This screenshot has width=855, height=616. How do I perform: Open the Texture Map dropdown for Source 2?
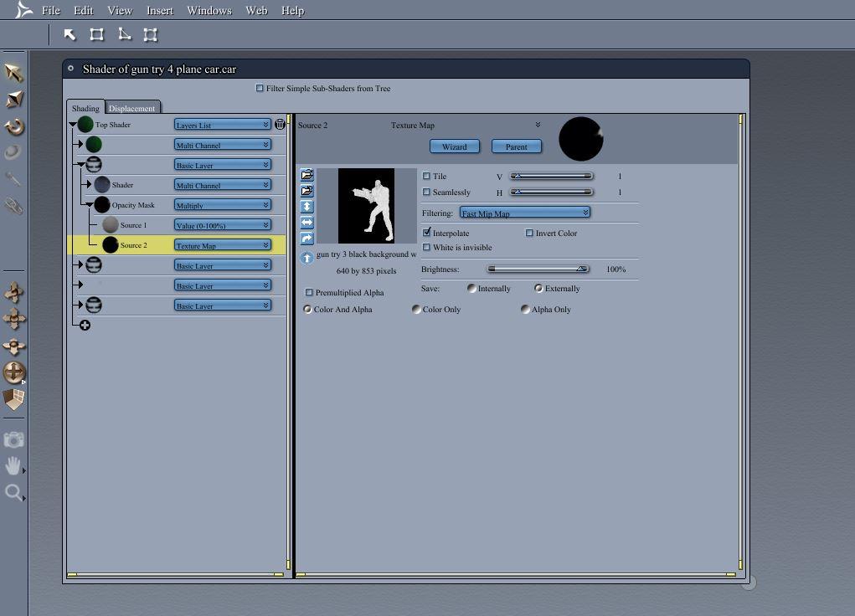click(x=223, y=245)
